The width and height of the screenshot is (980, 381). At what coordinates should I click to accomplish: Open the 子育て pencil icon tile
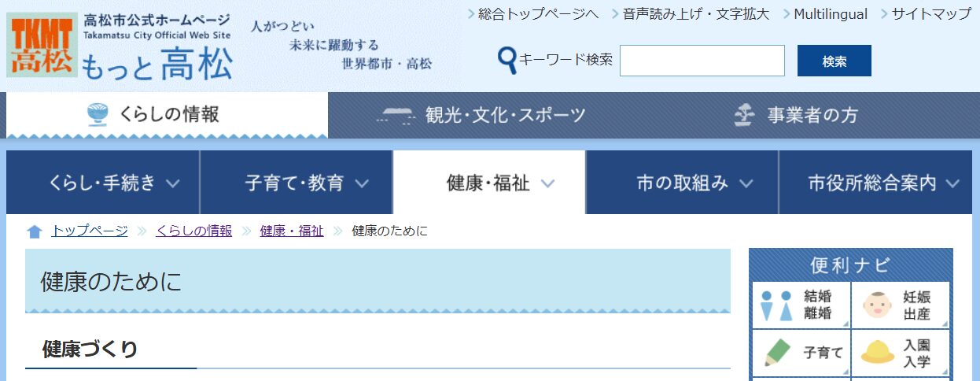coord(801,352)
